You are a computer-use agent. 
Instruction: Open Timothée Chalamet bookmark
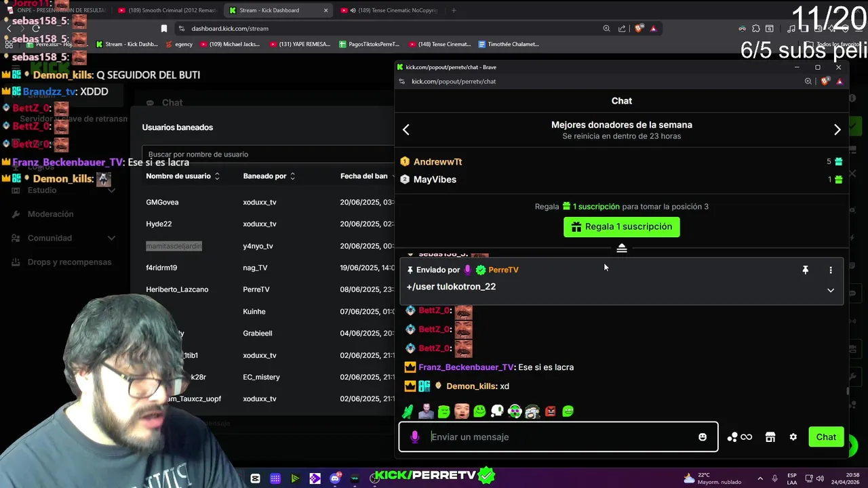click(x=509, y=44)
